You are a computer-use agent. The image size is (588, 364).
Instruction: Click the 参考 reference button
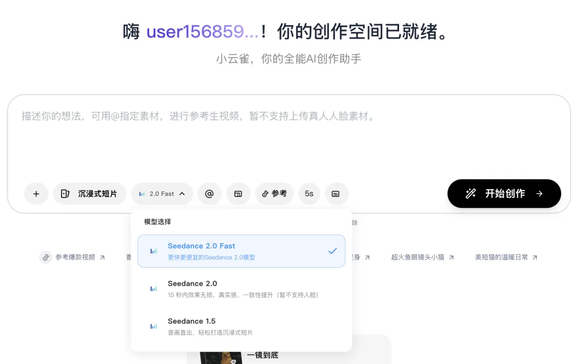click(274, 194)
